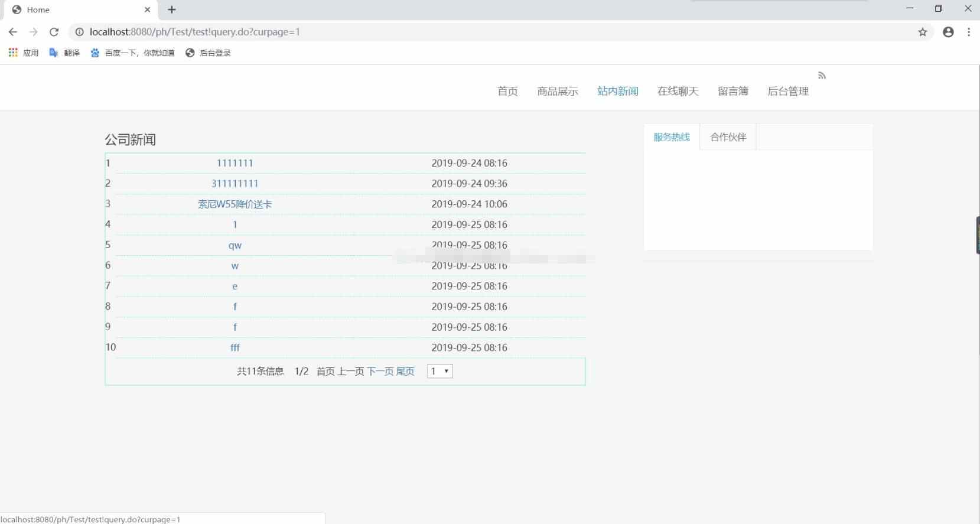Open a new browser tab

tap(172, 9)
